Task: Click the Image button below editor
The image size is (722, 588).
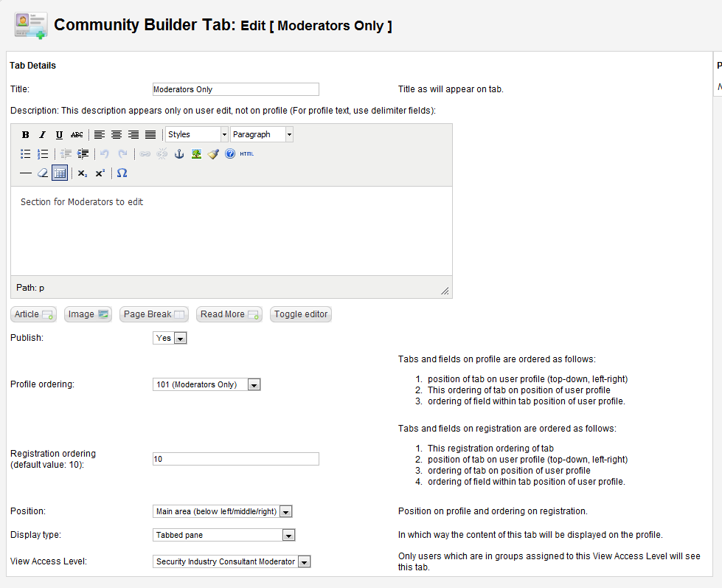Action: pos(88,314)
